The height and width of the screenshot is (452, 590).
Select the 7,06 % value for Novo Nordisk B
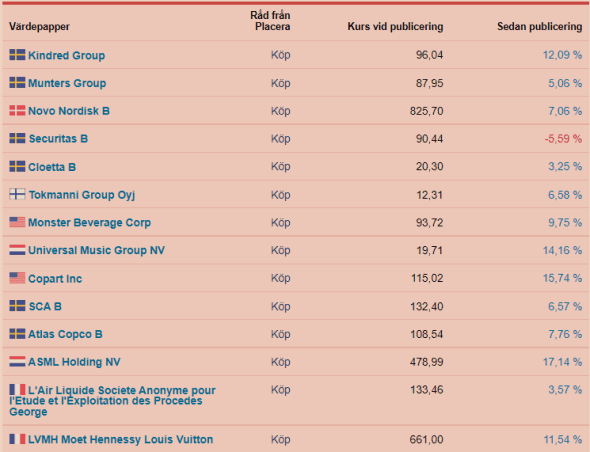tap(565, 111)
